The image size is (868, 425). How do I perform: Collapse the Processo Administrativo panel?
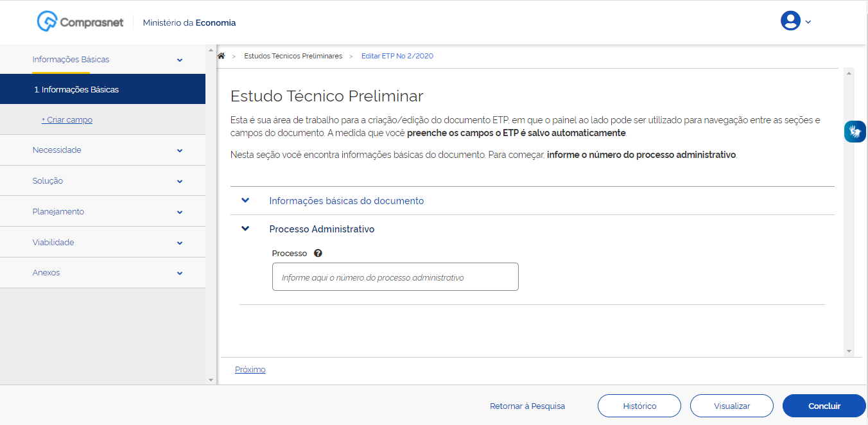coord(245,229)
